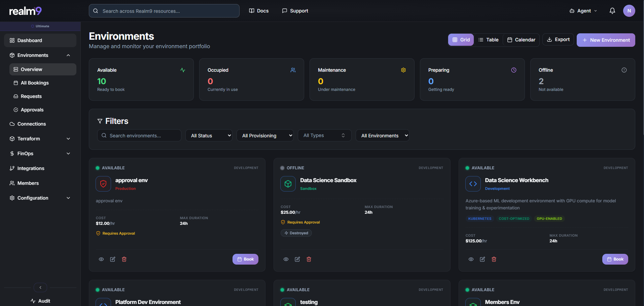
Task: Switch to the Calendar view
Action: [521, 39]
